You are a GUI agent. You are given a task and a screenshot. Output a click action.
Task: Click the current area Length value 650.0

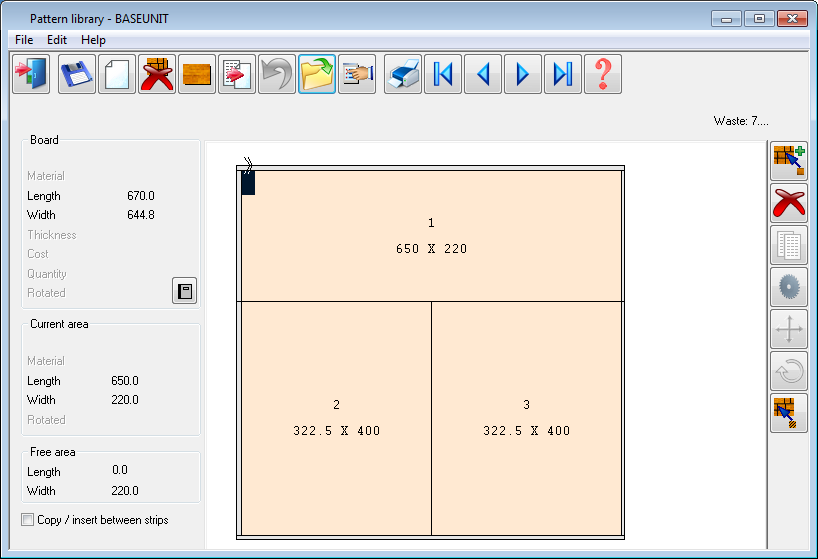point(125,381)
